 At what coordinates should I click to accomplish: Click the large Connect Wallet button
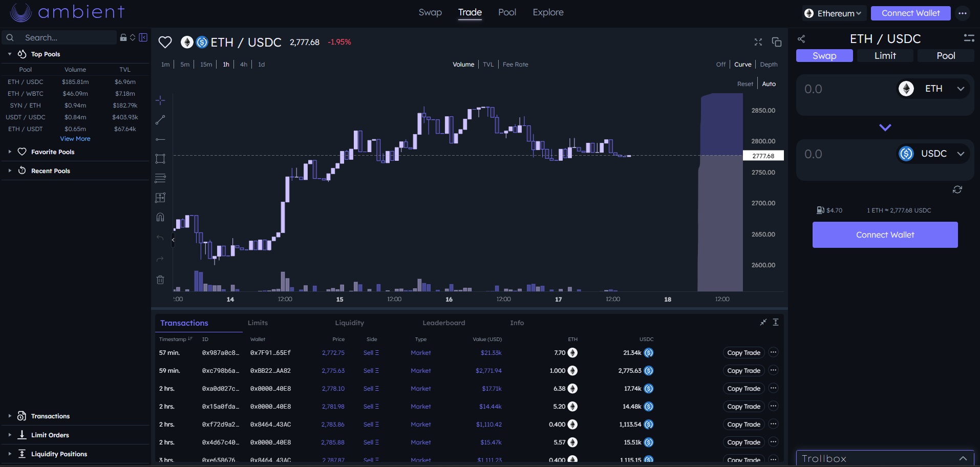885,235
